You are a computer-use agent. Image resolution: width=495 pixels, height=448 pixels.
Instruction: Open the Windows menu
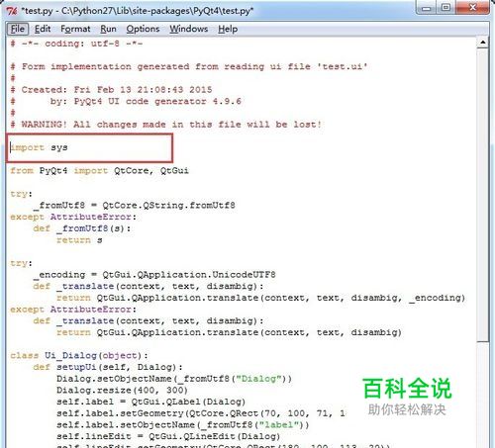(x=189, y=29)
